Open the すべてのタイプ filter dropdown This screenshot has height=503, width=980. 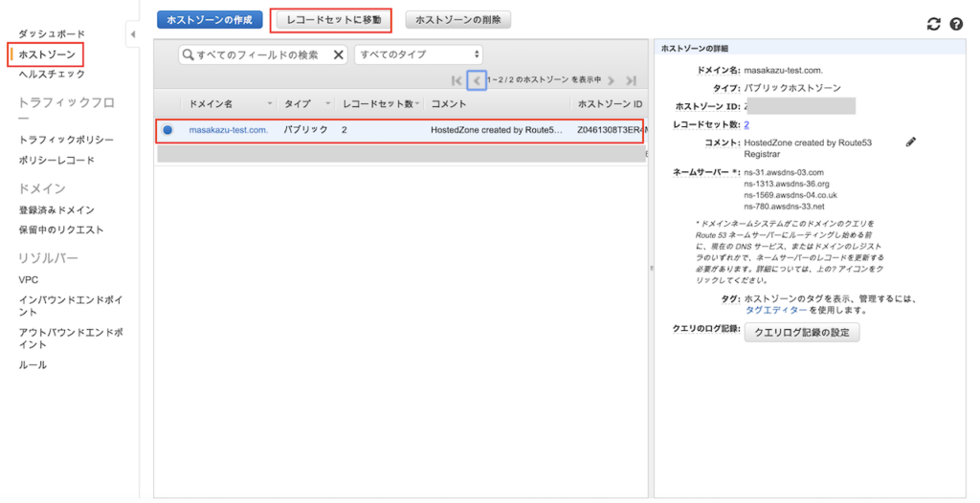point(418,55)
